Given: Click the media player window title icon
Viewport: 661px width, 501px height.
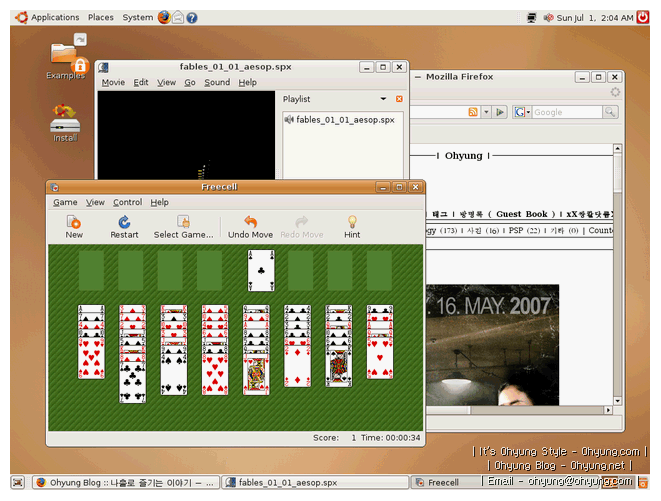Looking at the screenshot, I should pos(104,67).
